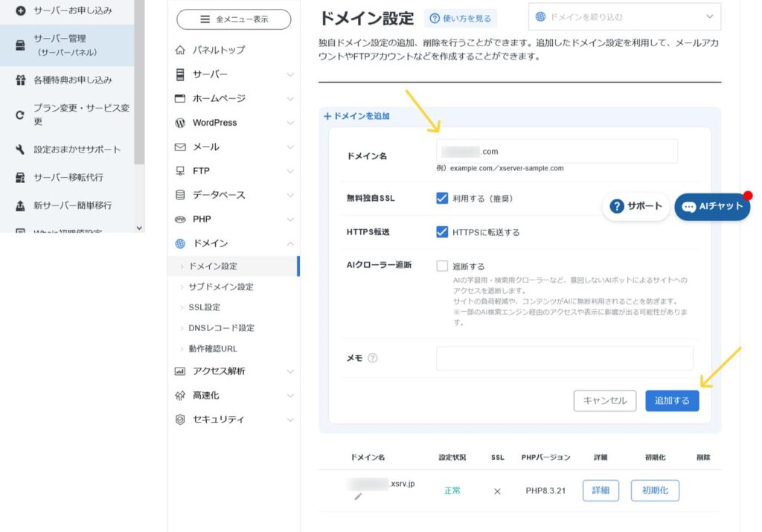Click the left sidebar scroll down arrow
Viewport: 762px width, 532px height.
(139, 228)
